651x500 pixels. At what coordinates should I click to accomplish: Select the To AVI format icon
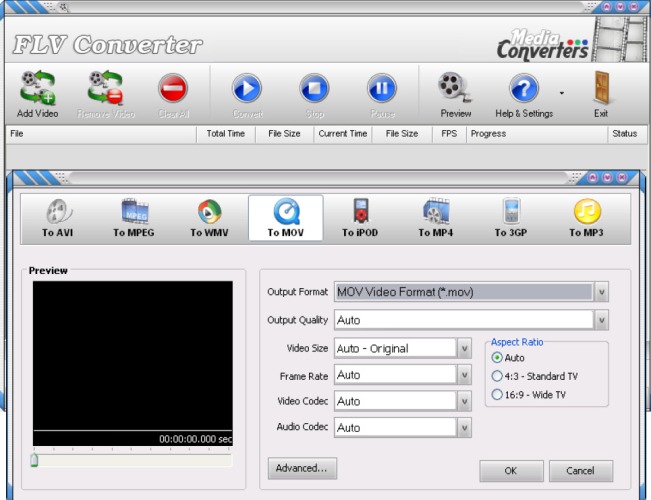point(58,211)
